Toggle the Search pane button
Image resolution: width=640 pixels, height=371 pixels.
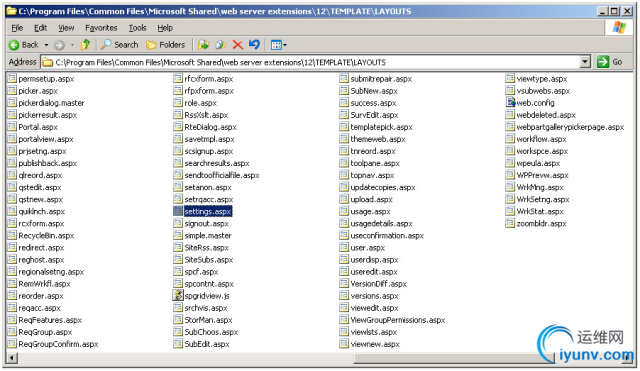coord(120,44)
